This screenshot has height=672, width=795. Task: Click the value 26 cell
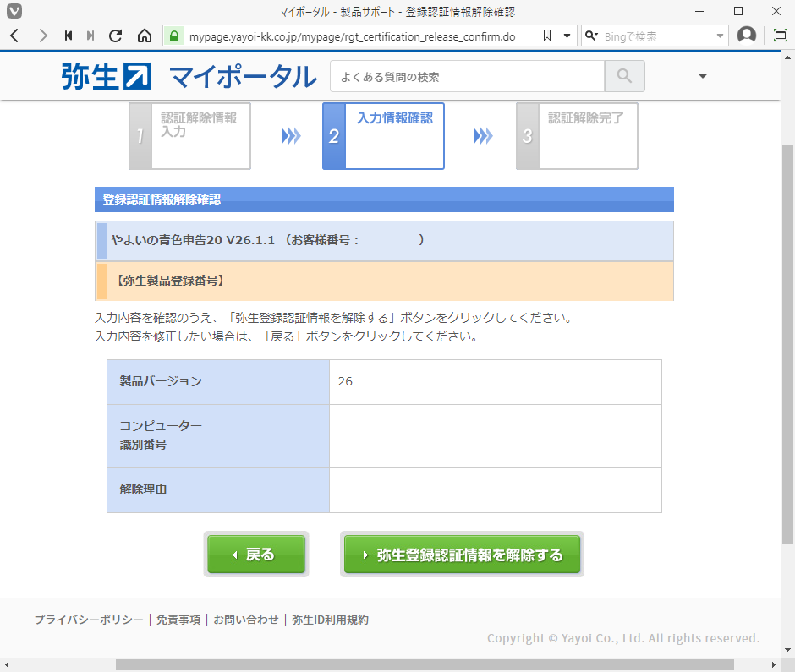point(496,382)
